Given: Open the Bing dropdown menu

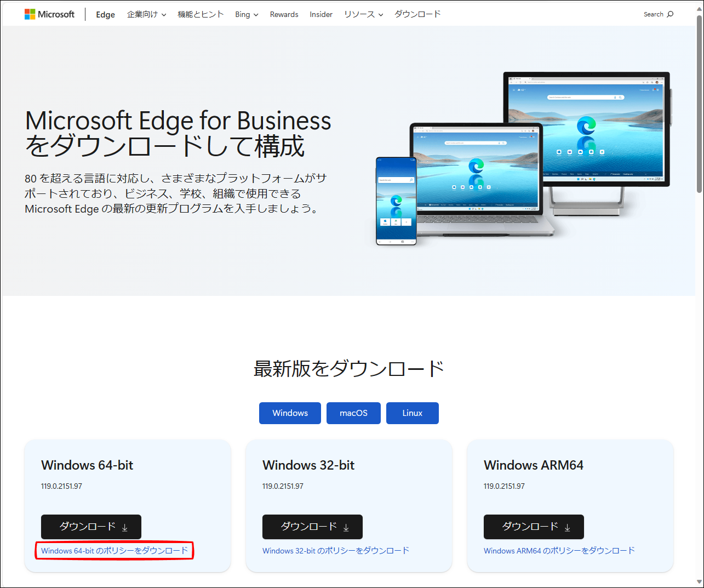Looking at the screenshot, I should coord(247,14).
